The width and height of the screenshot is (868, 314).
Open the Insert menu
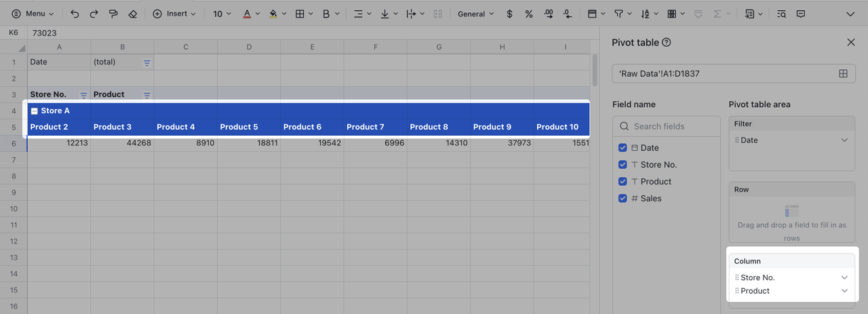174,14
